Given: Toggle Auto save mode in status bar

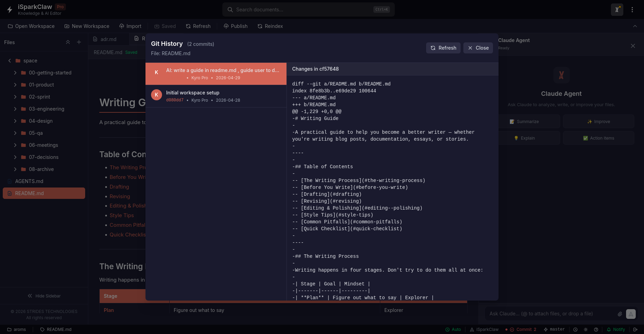Looking at the screenshot, I should [453, 330].
